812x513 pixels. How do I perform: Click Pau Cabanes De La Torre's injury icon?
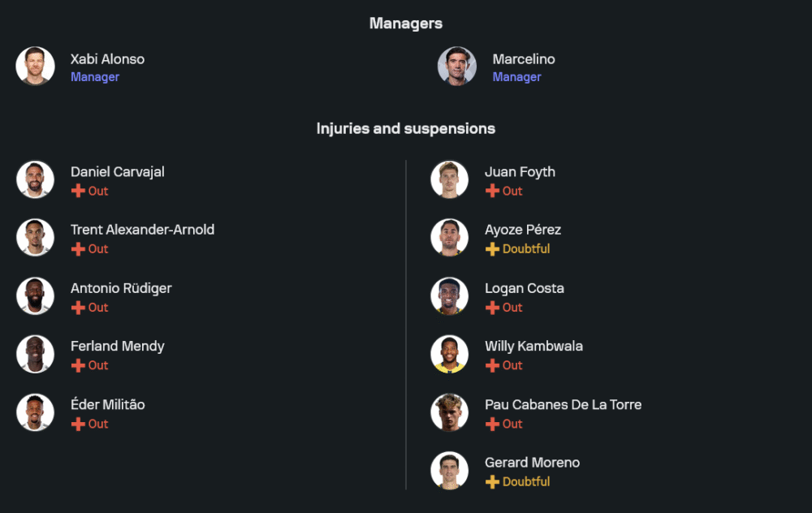click(x=492, y=425)
